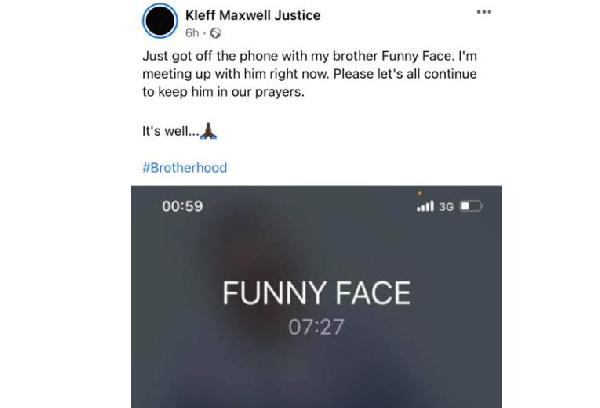Click the globe public privacy icon

[215, 33]
